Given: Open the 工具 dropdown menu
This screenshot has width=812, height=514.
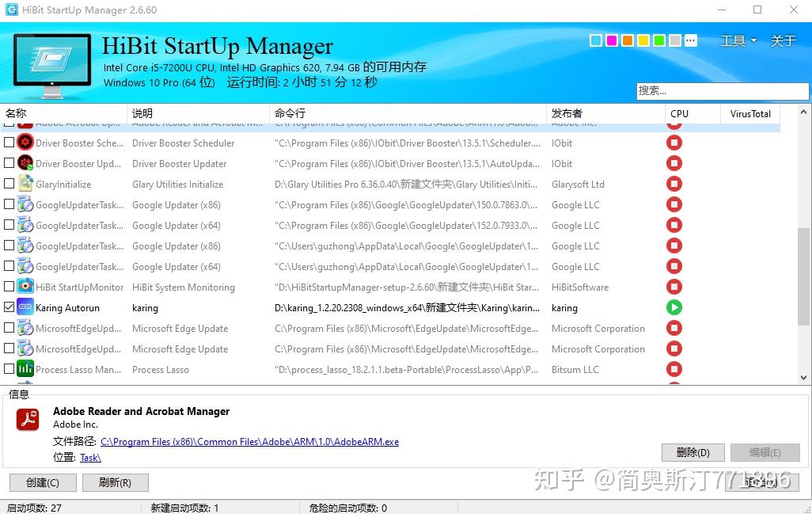Looking at the screenshot, I should point(738,40).
